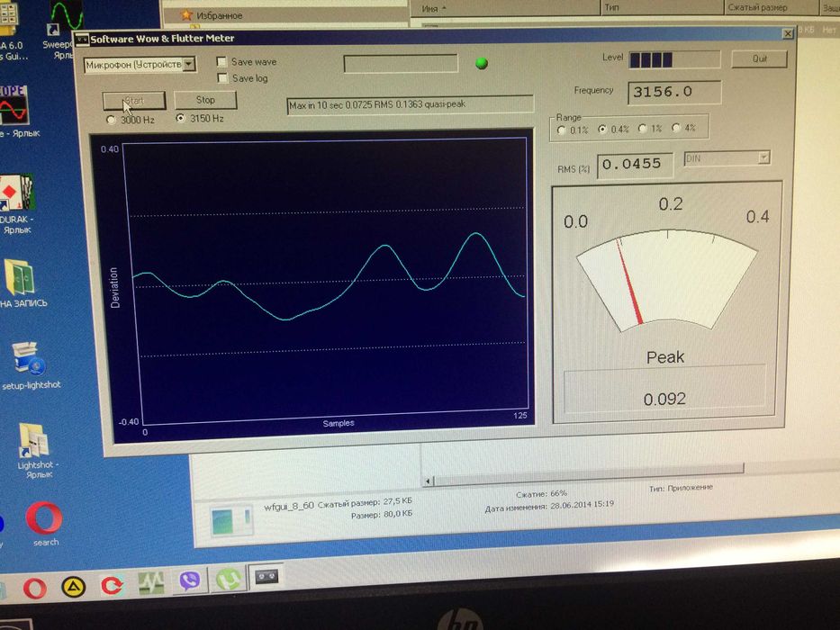
Task: Click the Peak value 0.092
Action: [664, 399]
